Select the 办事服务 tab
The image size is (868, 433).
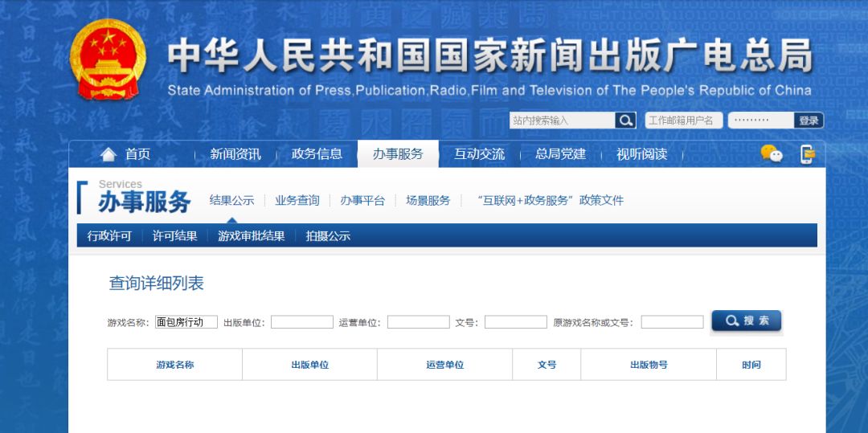(398, 153)
